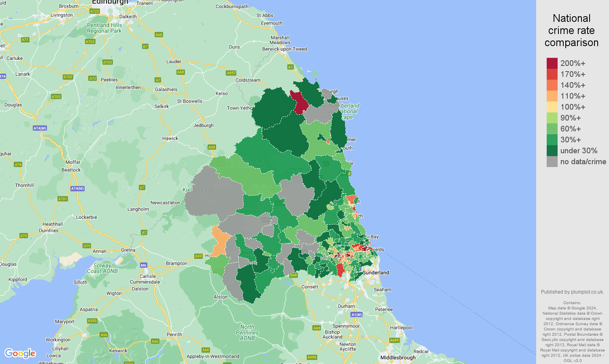609x364 pixels.
Task: Click the Sunderland city label
Action: coord(376,273)
